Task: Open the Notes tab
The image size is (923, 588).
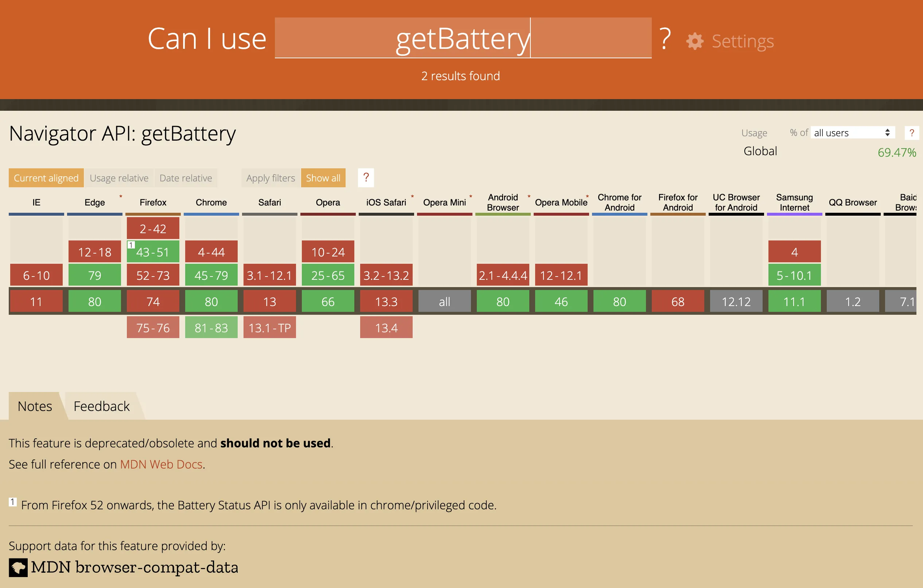Action: click(35, 406)
